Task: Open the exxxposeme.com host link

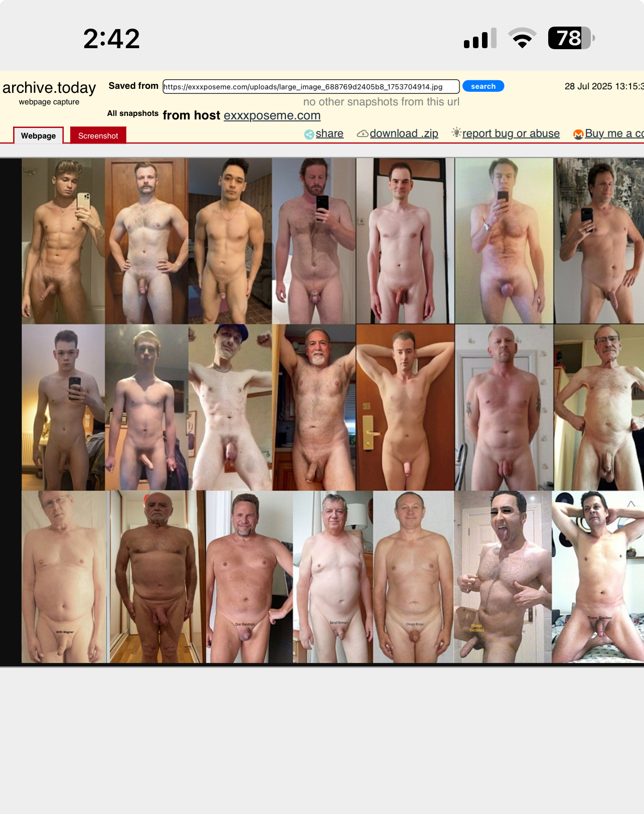Action: coord(272,115)
